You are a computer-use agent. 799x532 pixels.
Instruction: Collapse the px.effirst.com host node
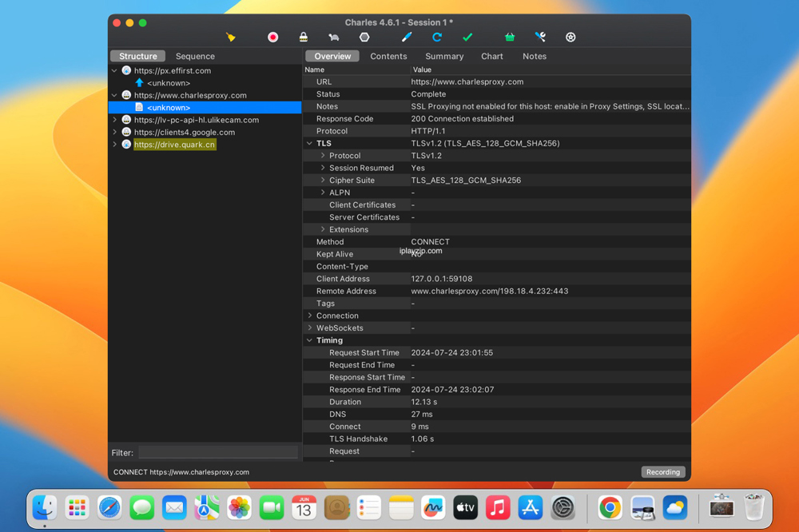[114, 71]
